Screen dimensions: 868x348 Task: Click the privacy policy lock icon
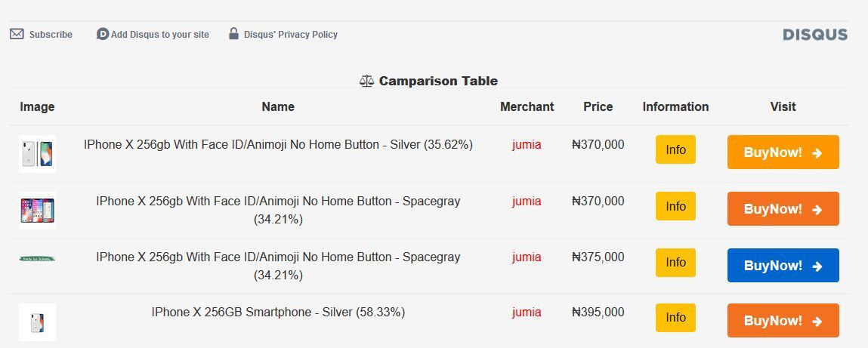(x=234, y=34)
